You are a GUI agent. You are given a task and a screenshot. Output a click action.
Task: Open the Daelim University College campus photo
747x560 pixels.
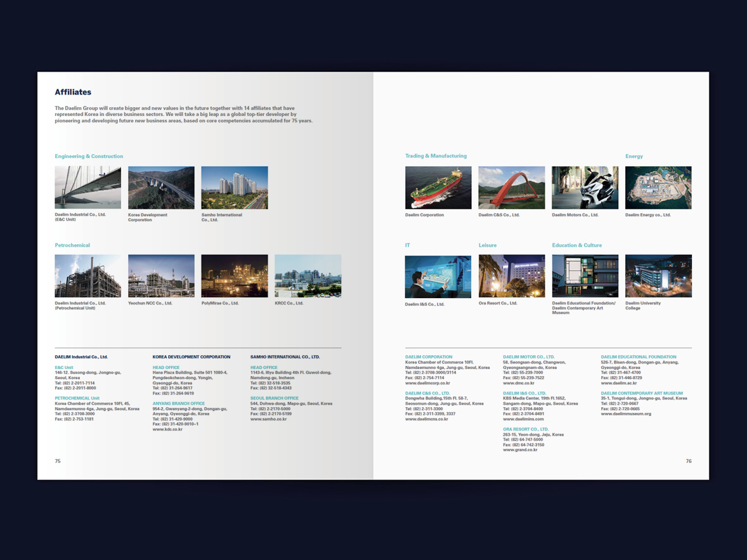(x=658, y=276)
